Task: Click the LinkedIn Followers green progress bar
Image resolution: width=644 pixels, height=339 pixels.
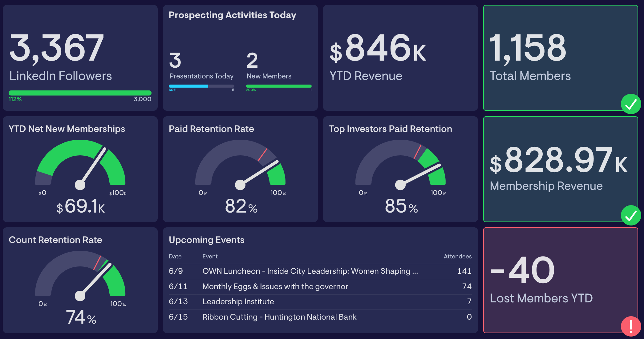Action: point(80,93)
